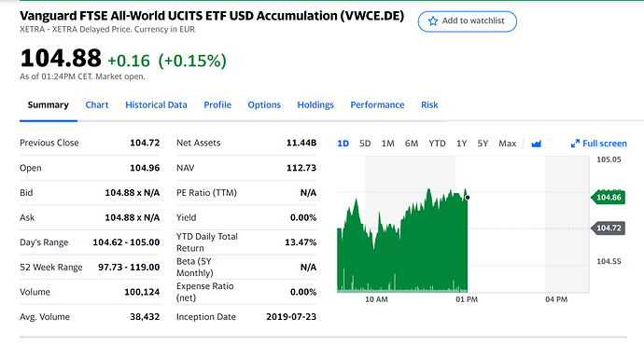The width and height of the screenshot is (644, 345).
Task: Show the YTD chart range
Action: tap(437, 144)
